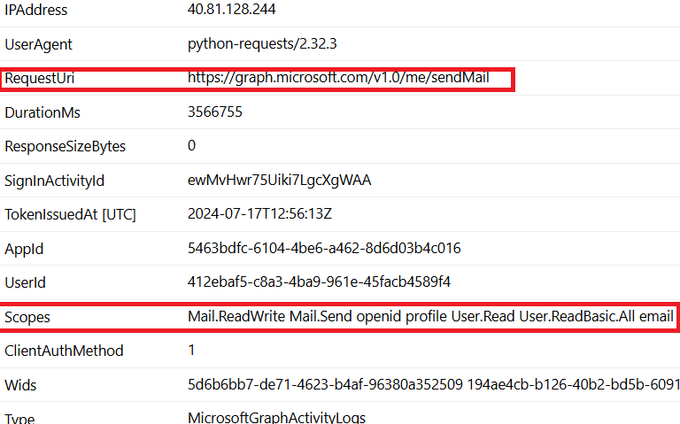Select the UserAgent field label

(38, 44)
